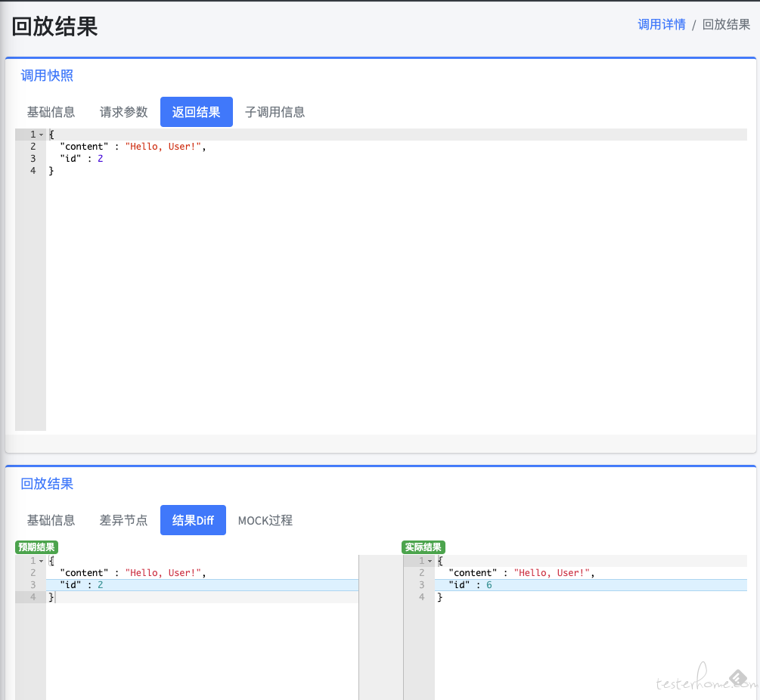Image resolution: width=760 pixels, height=700 pixels.
Task: Switch to 基础信息 tab in 调用快照
Action: (x=51, y=112)
